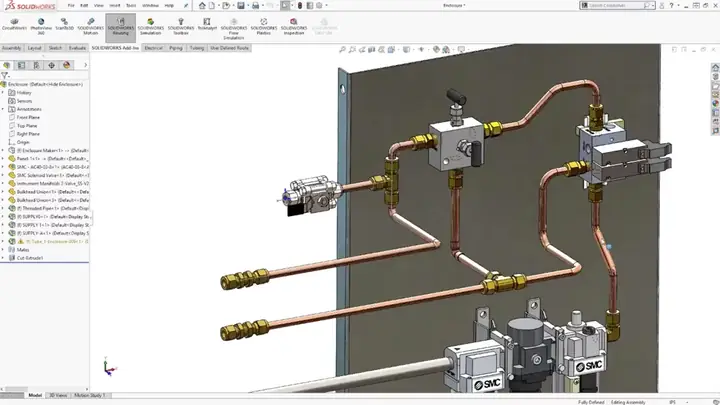Click the View Settings monitor icon
720x405 pixels.
(x=461, y=50)
